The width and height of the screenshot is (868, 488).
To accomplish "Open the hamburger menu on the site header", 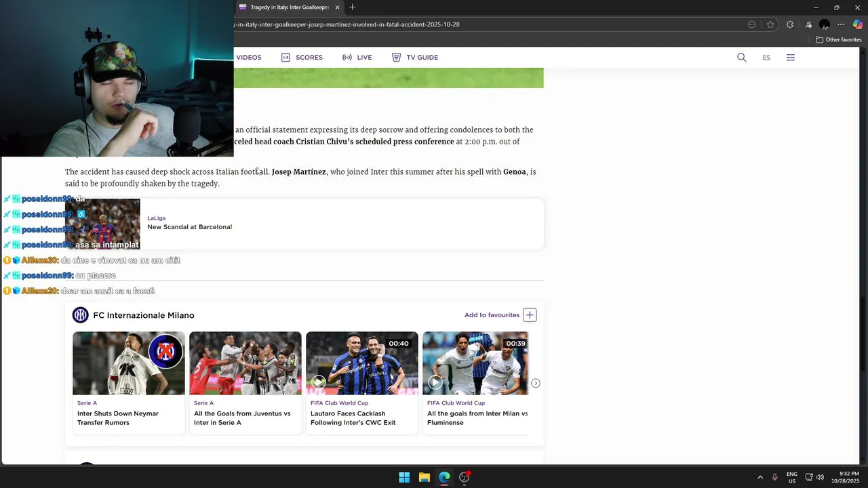I will click(x=791, y=58).
